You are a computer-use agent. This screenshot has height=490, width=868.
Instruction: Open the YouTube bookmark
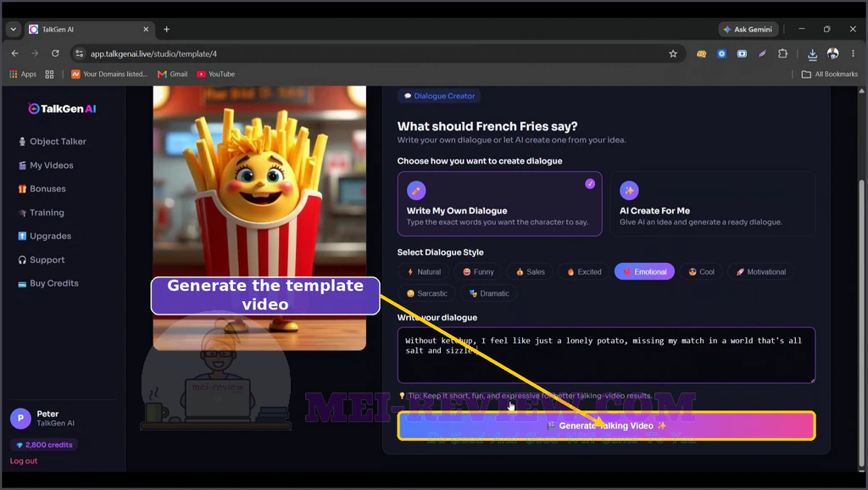216,75
